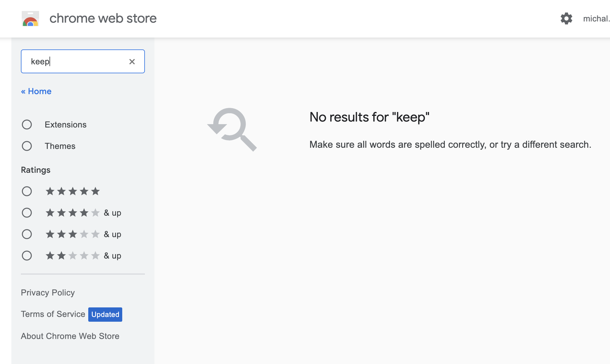Choose the 4-star and up rating filter
Image resolution: width=610 pixels, height=364 pixels.
coord(27,213)
